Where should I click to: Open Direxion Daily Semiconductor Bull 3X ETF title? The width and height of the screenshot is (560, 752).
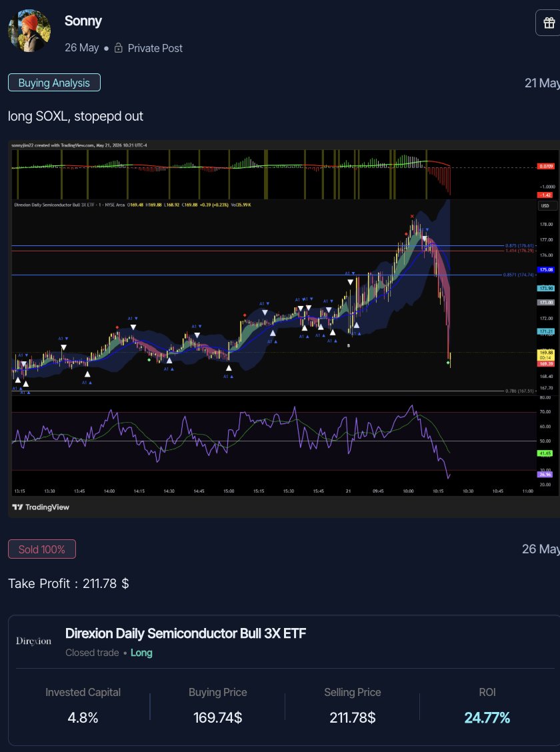coord(185,633)
